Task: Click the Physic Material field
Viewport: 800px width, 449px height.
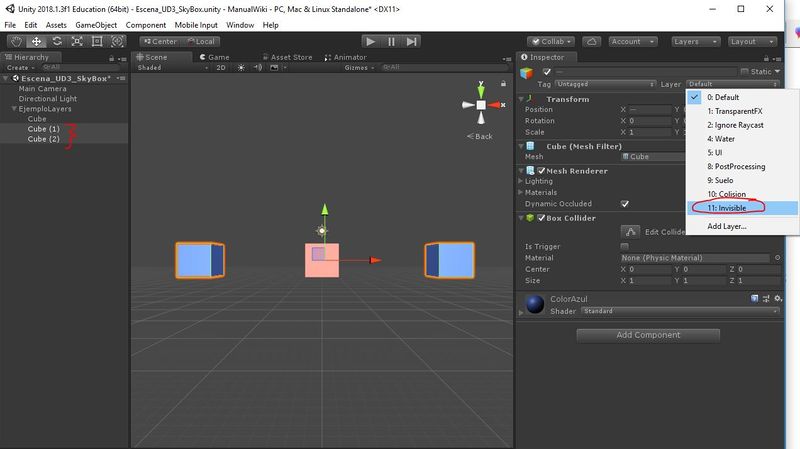Action: click(695, 258)
